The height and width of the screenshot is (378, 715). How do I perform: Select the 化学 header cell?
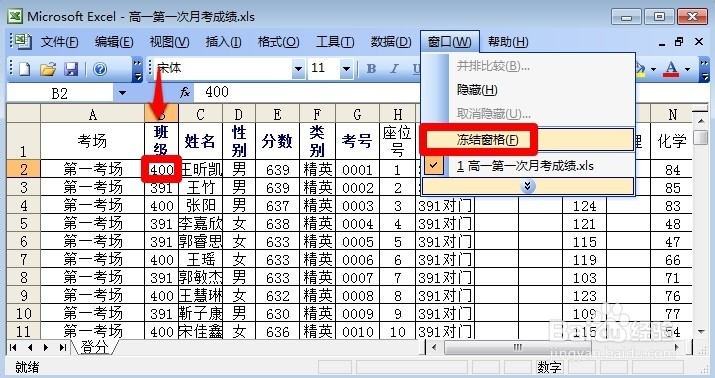(x=673, y=141)
